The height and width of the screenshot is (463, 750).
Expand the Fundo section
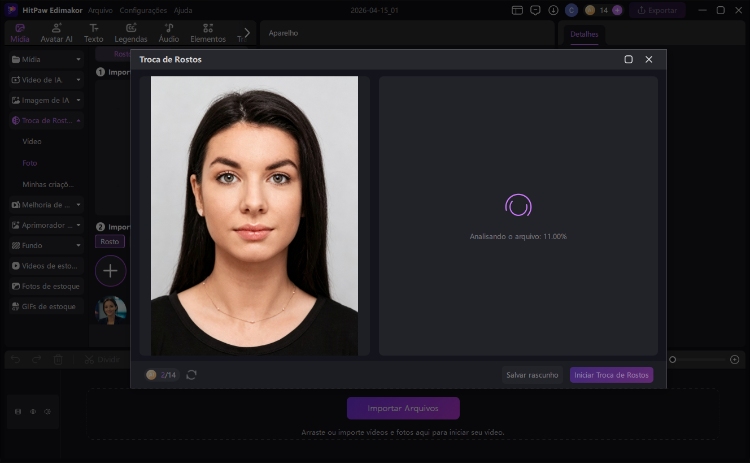tap(46, 245)
